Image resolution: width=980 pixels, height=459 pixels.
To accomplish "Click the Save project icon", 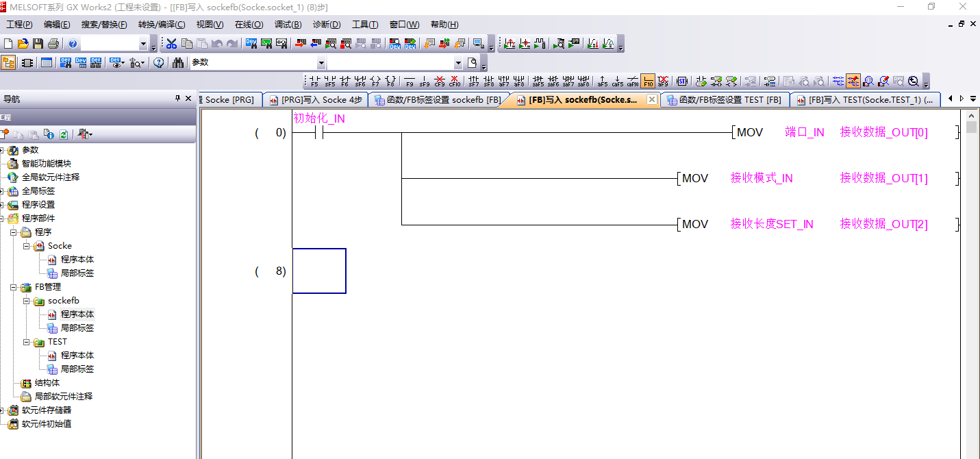I will pos(38,44).
